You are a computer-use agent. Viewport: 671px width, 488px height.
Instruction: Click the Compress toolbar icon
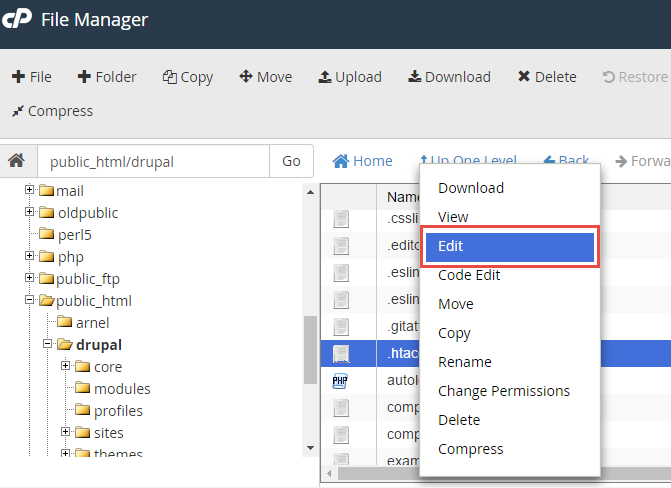(18, 111)
